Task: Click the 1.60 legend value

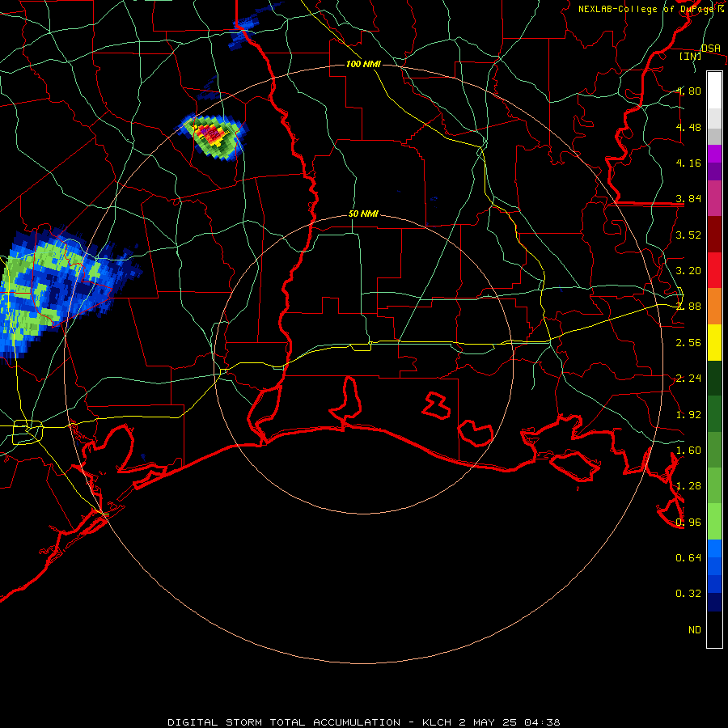Action: pyautogui.click(x=689, y=451)
